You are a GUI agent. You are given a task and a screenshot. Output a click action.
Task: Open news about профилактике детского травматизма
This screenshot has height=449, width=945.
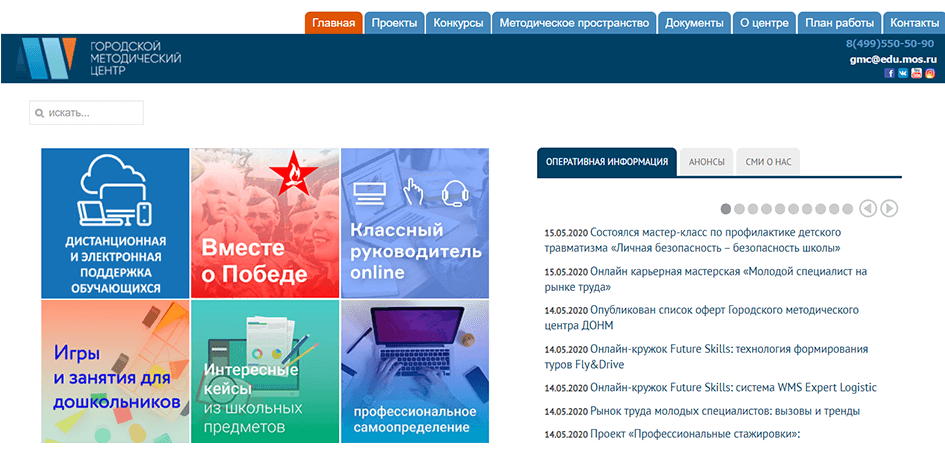(693, 240)
